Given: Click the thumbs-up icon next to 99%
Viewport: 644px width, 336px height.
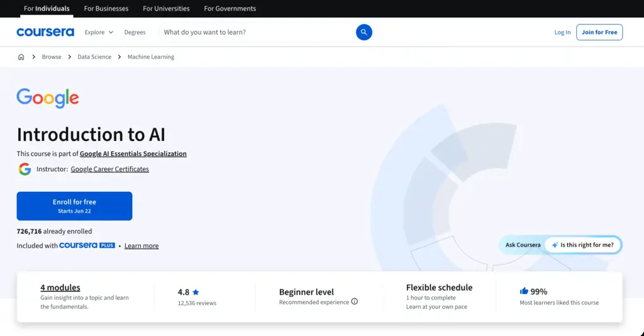Looking at the screenshot, I should [524, 291].
